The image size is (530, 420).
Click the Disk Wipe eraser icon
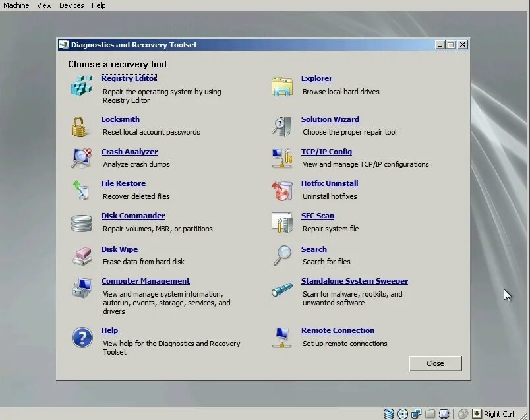point(82,256)
